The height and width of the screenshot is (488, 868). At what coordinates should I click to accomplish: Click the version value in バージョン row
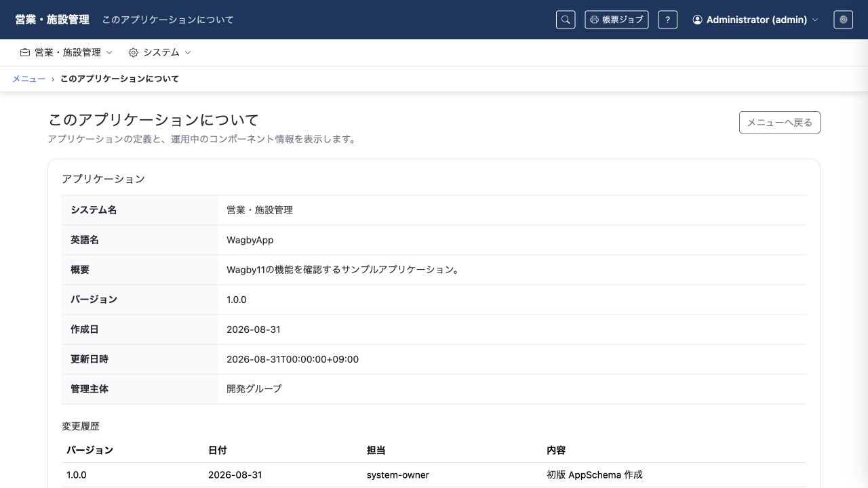click(x=237, y=300)
